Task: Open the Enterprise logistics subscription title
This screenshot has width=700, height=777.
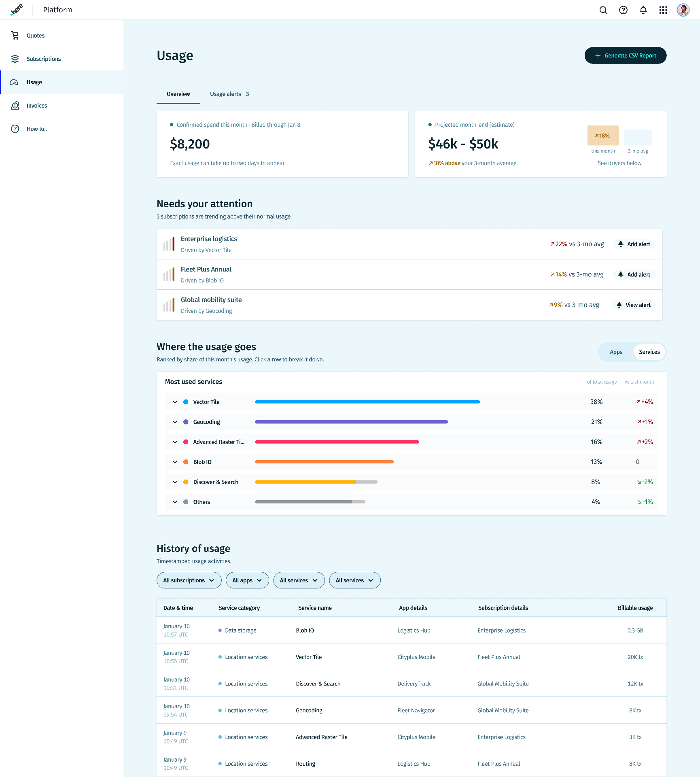Action: click(x=209, y=239)
